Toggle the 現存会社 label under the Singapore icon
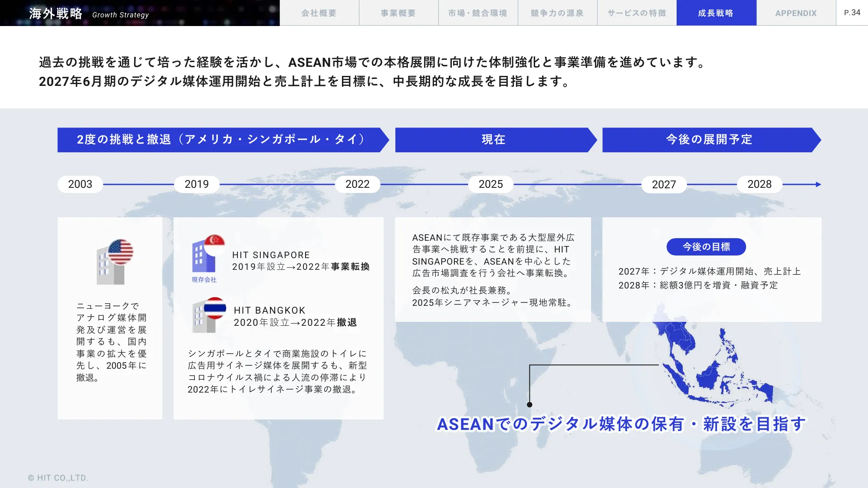This screenshot has width=868, height=488. pyautogui.click(x=203, y=280)
